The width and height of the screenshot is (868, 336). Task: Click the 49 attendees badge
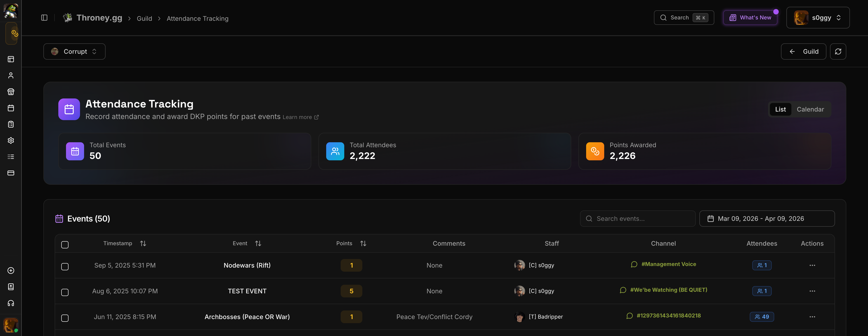pos(762,317)
